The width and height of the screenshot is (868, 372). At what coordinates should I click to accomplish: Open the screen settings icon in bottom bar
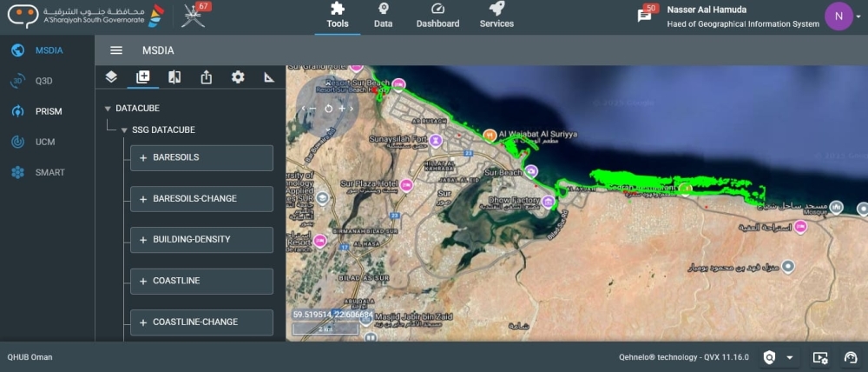[x=820, y=357]
